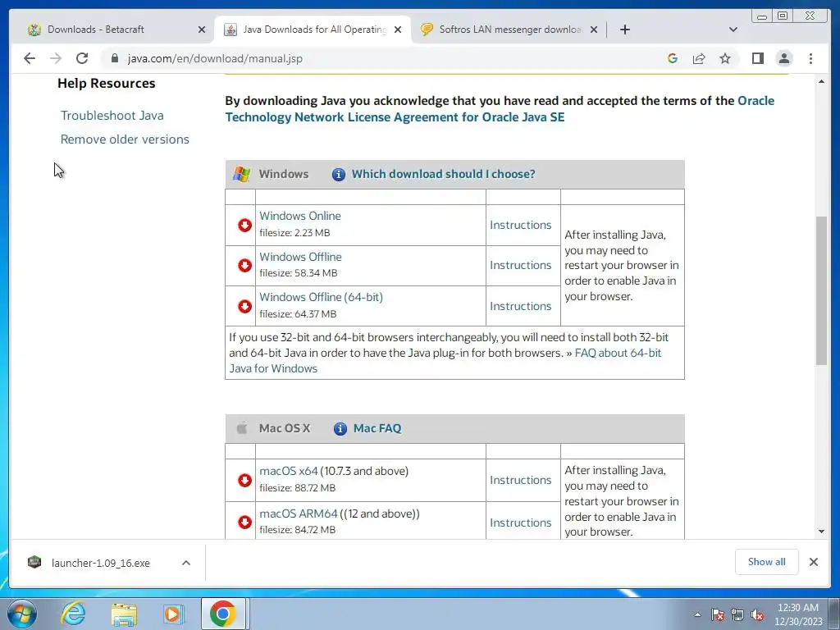Click the network tray icon
The image size is (840, 630).
click(737, 614)
